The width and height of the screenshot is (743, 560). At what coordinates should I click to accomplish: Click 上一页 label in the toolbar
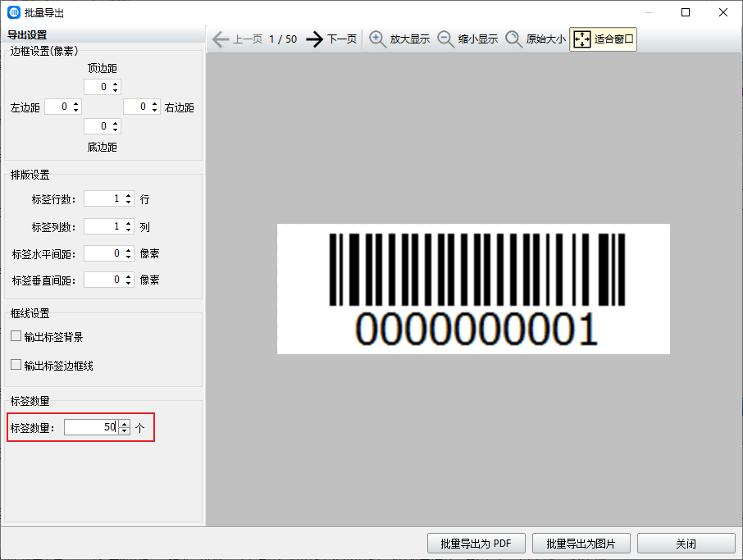pos(248,39)
